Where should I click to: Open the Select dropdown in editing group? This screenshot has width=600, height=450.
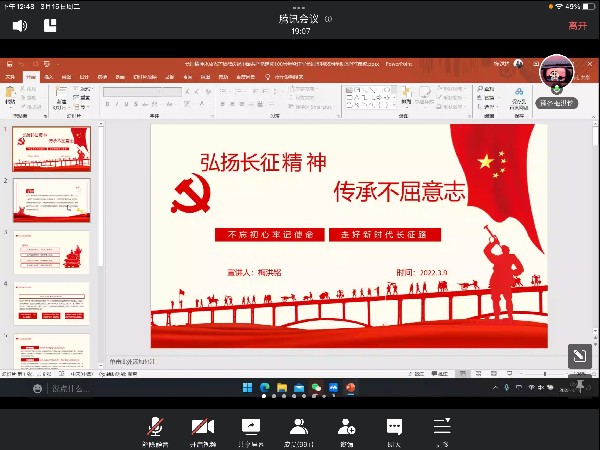coord(487,107)
